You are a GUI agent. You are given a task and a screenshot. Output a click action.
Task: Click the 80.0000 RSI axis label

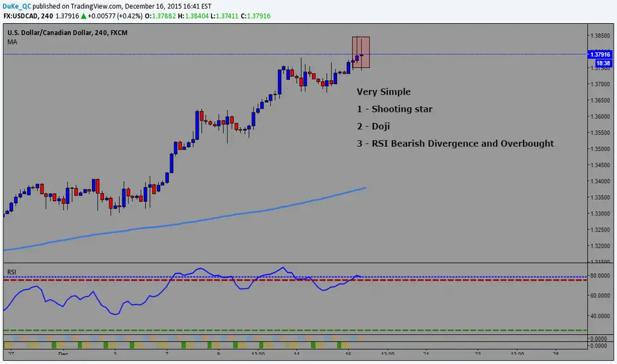click(x=600, y=275)
